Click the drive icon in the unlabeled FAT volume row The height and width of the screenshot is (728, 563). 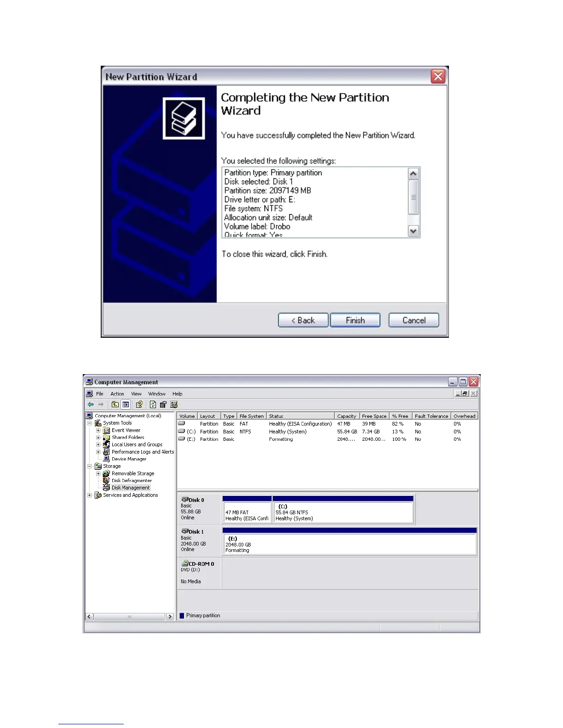tap(182, 423)
